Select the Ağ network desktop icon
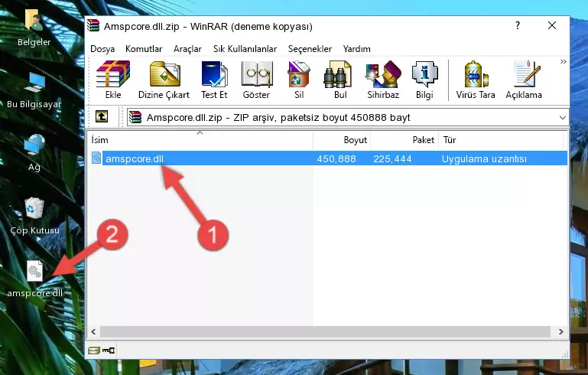This screenshot has height=375, width=588. coord(34,153)
